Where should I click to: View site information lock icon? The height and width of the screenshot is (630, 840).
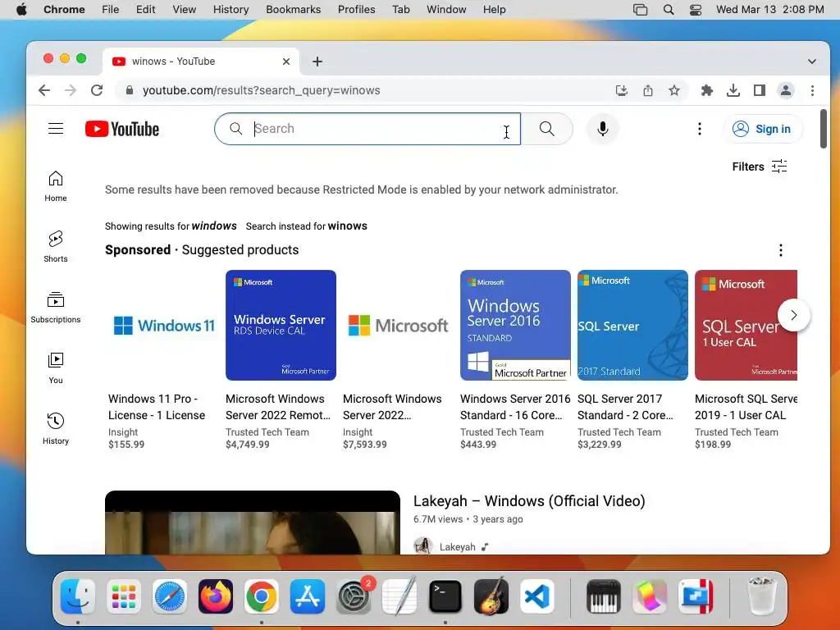(129, 90)
